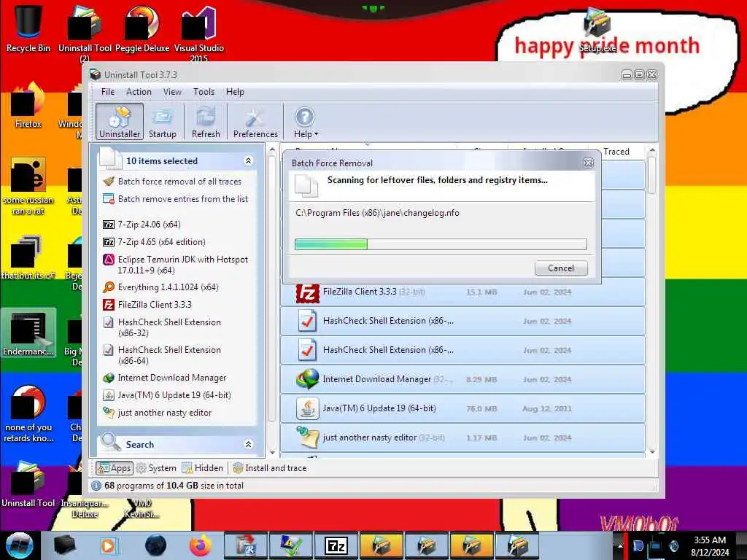The height and width of the screenshot is (560, 747).
Task: Open the Help menu
Action: tap(235, 92)
